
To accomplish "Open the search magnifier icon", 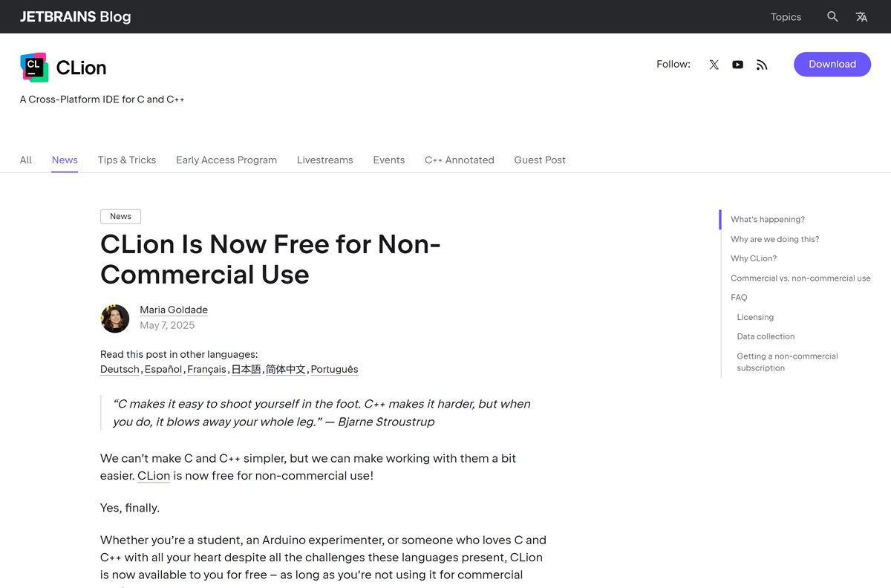I will [832, 16].
